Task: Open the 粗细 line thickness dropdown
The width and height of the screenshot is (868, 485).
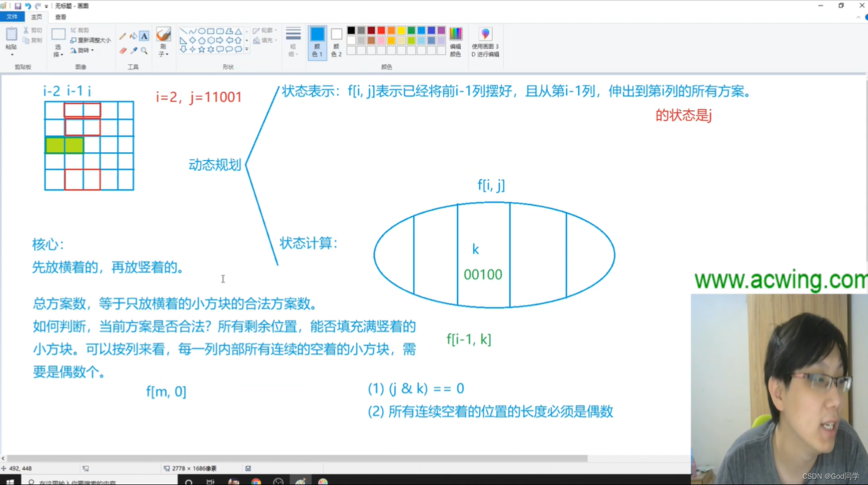Action: [x=293, y=42]
